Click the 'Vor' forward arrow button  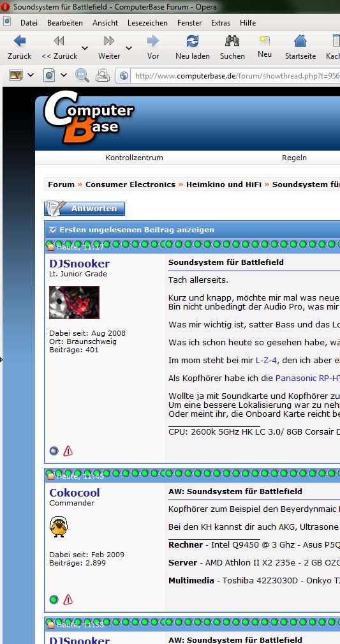[152, 47]
